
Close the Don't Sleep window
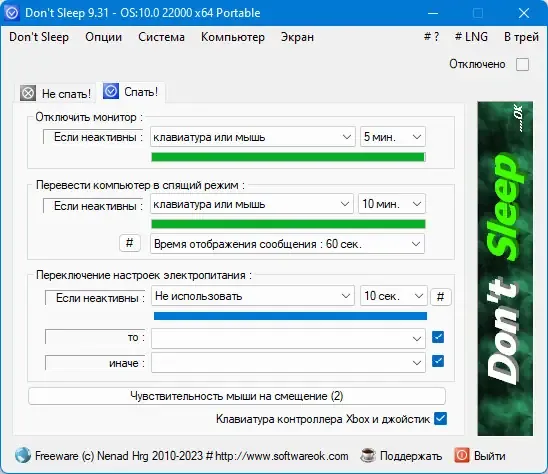click(x=524, y=13)
